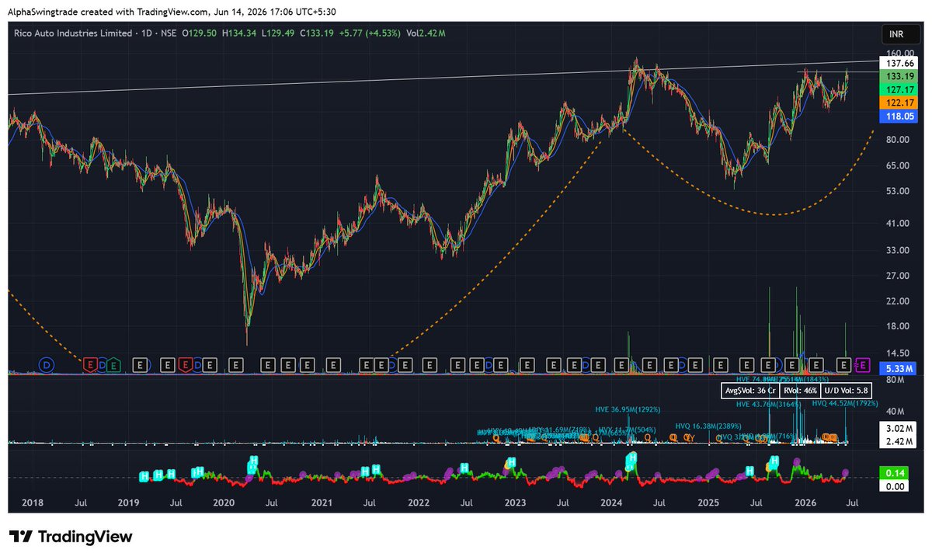Click the U/D Vol: 5.8 box
The image size is (932, 560).
coord(844,391)
